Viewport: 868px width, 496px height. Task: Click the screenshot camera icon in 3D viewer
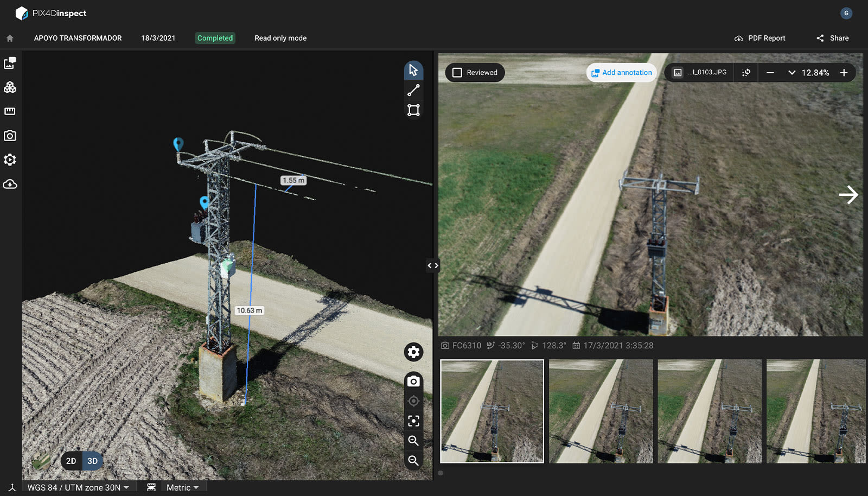[413, 381]
